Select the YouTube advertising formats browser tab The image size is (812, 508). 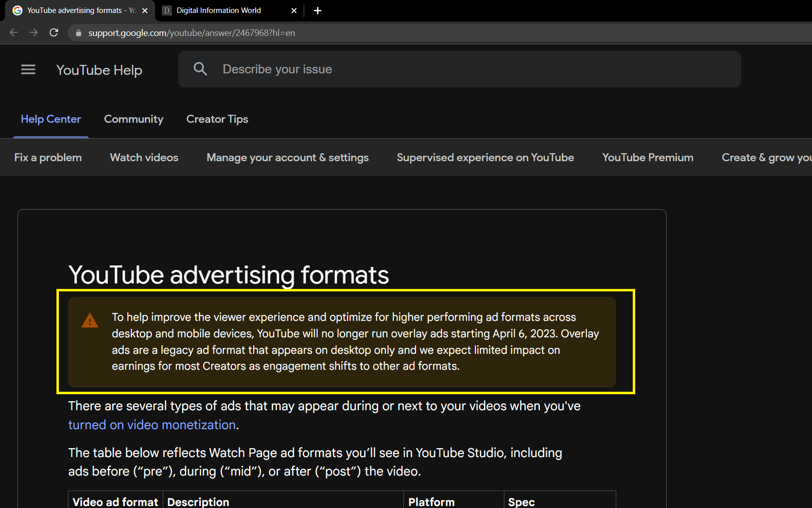click(x=80, y=10)
